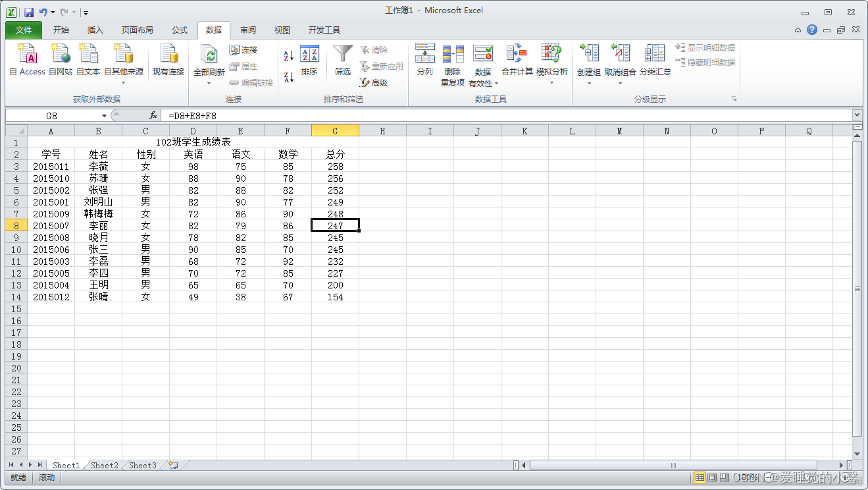
Task: Open the Sort (排序) dialog
Action: [309, 60]
